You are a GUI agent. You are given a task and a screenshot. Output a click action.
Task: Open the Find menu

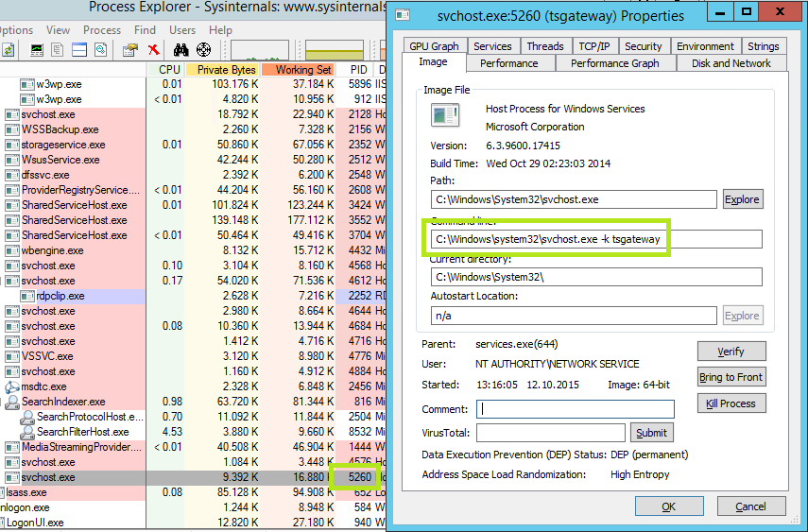(x=145, y=30)
